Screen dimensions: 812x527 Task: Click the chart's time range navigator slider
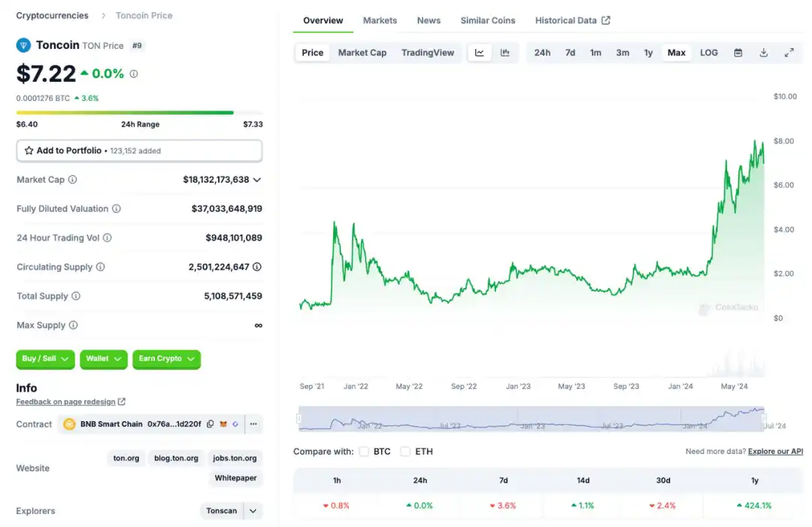click(x=532, y=419)
